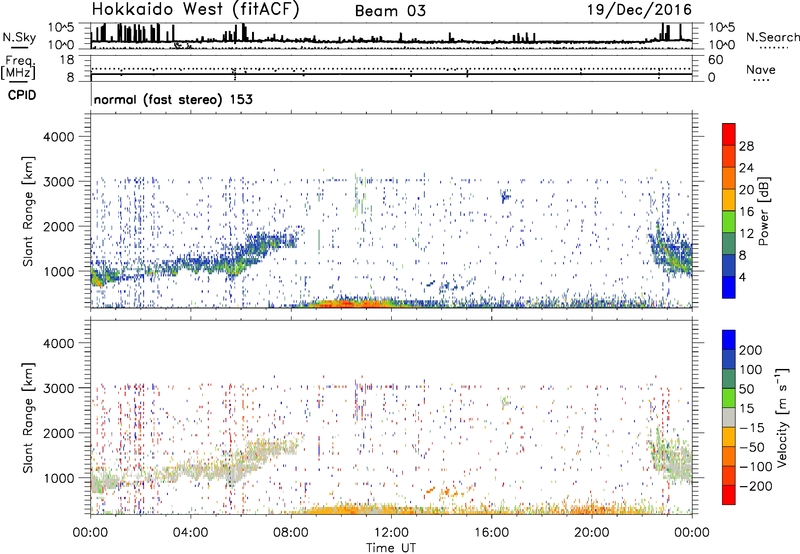800x554 pixels.
Task: Select the 'Beam 03' header text
Action: (390, 11)
